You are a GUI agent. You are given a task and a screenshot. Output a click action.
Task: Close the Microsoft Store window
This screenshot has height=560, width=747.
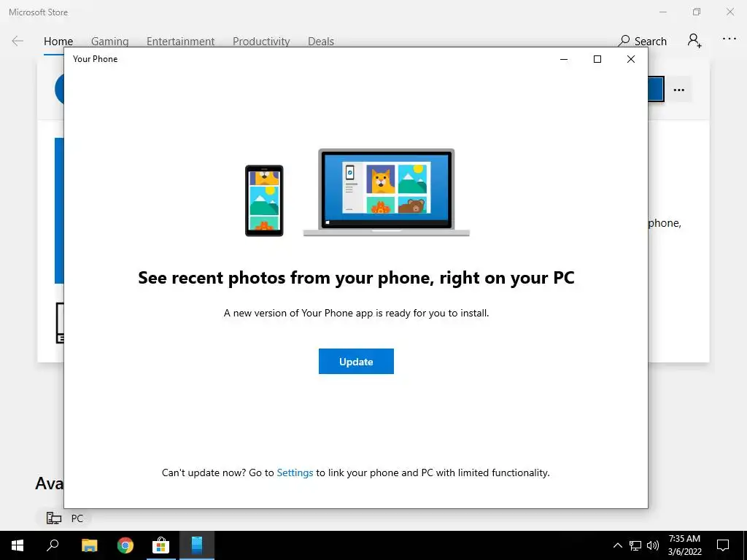[x=730, y=12]
